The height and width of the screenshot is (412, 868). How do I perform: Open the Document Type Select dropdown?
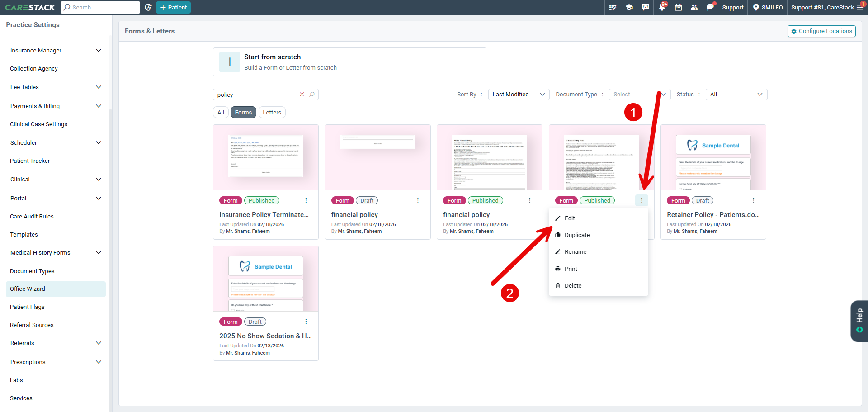click(640, 95)
